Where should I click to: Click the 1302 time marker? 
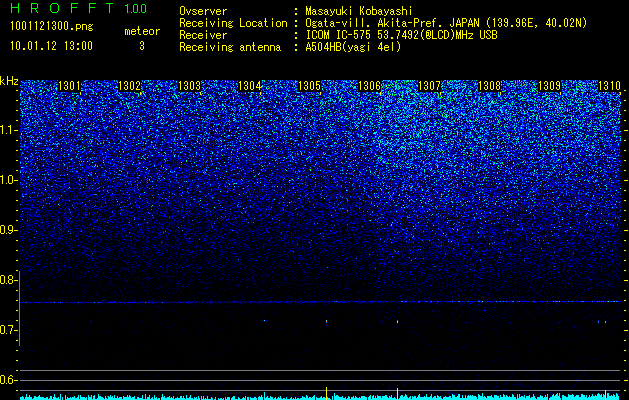[x=130, y=86]
